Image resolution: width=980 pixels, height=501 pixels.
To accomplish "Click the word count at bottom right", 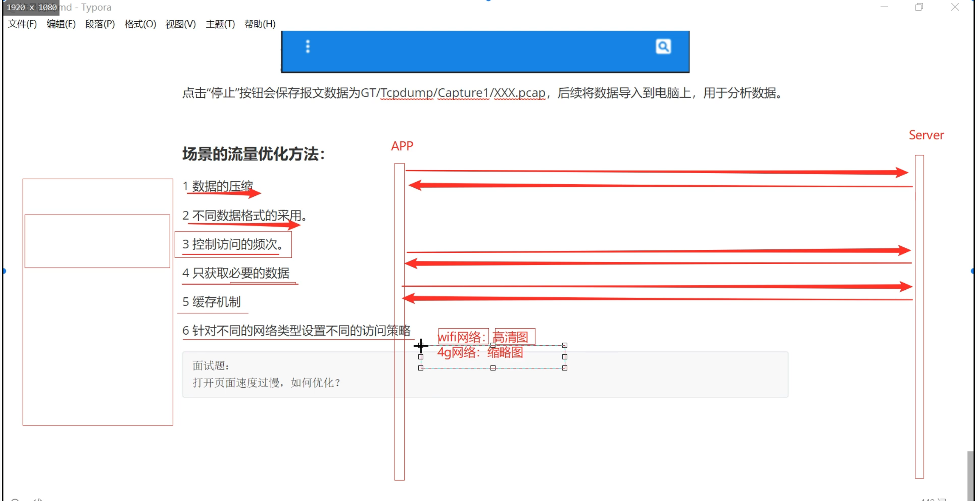I will click(x=934, y=499).
